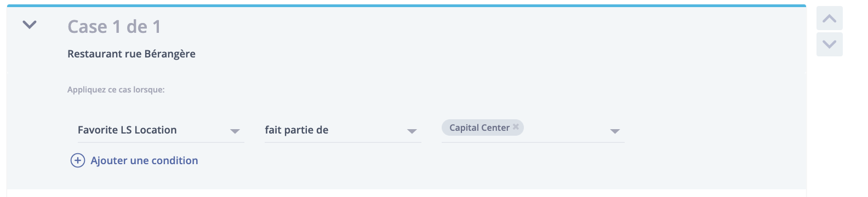Collapse the Case 1 de 1 section chevron
Screen dimensions: 868x197
click(30, 25)
